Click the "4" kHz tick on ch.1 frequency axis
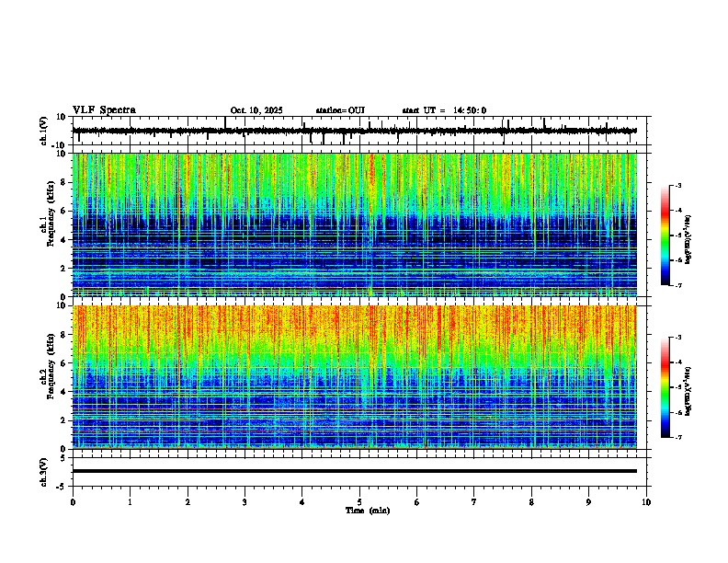The image size is (728, 563). [x=64, y=240]
